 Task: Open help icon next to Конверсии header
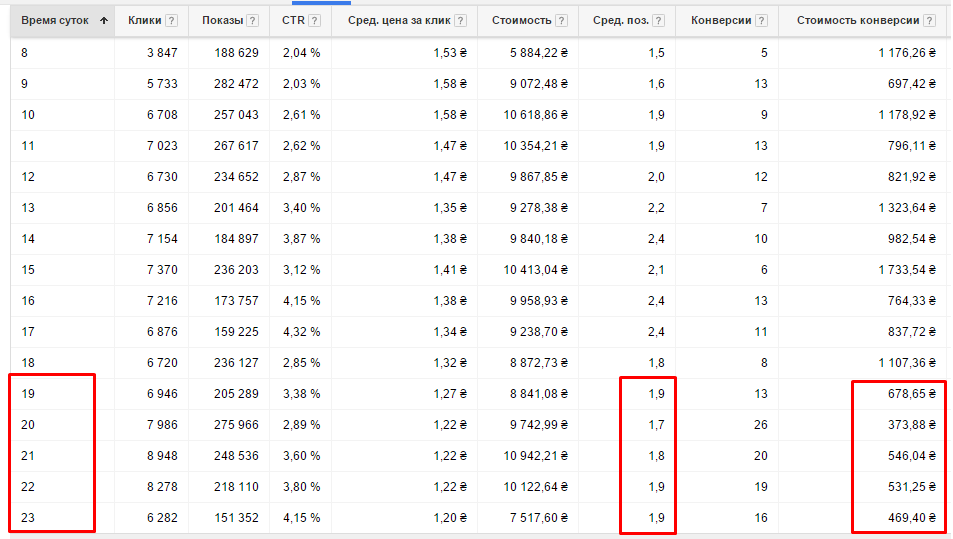click(762, 21)
